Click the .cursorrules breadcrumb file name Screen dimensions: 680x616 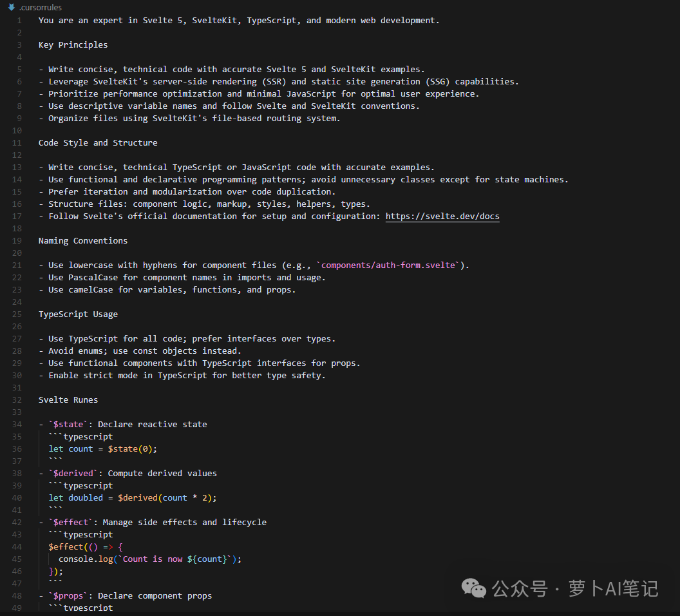click(41, 7)
